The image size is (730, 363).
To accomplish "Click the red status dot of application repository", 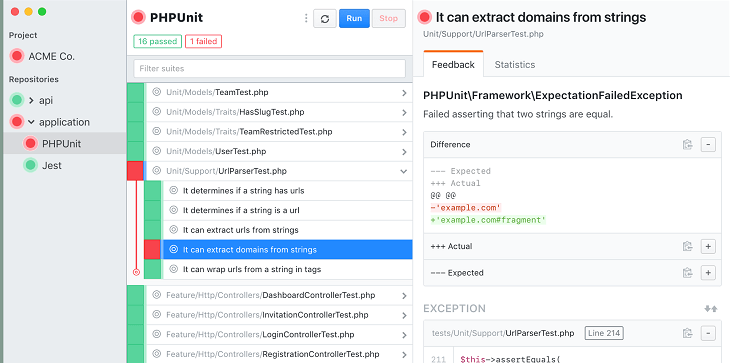I will pos(17,122).
